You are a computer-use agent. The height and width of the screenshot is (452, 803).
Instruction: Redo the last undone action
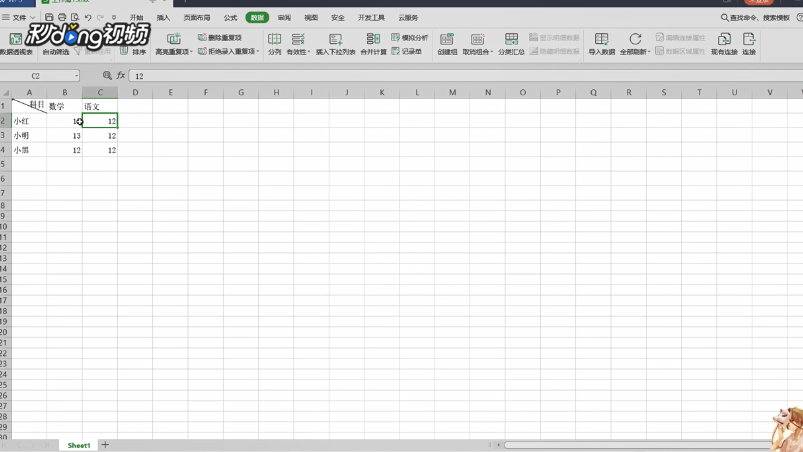[100, 17]
